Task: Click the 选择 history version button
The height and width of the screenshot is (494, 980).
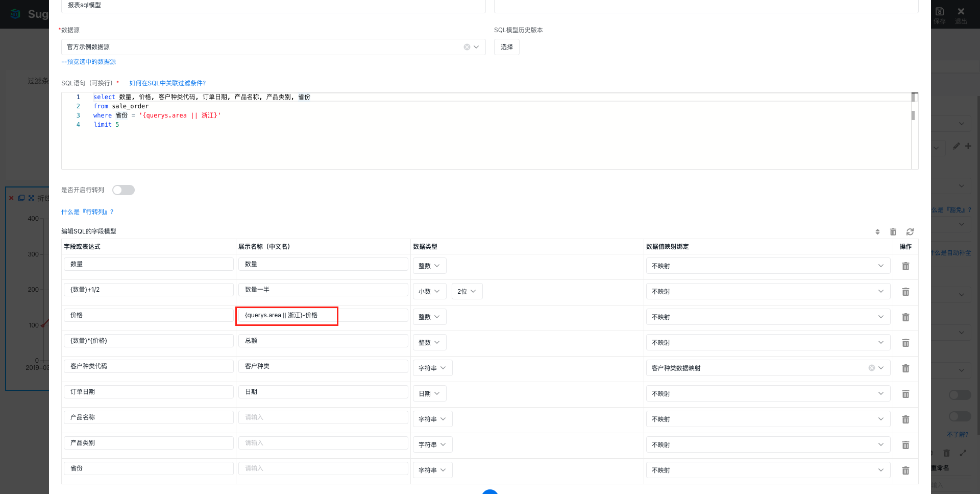Action: pos(507,47)
